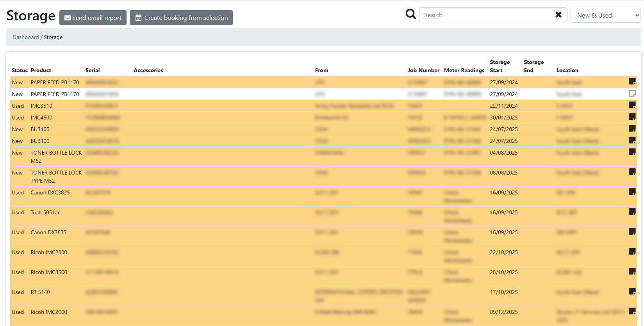Open note icon for RT 5140 row
The width and height of the screenshot is (644, 326).
click(632, 291)
